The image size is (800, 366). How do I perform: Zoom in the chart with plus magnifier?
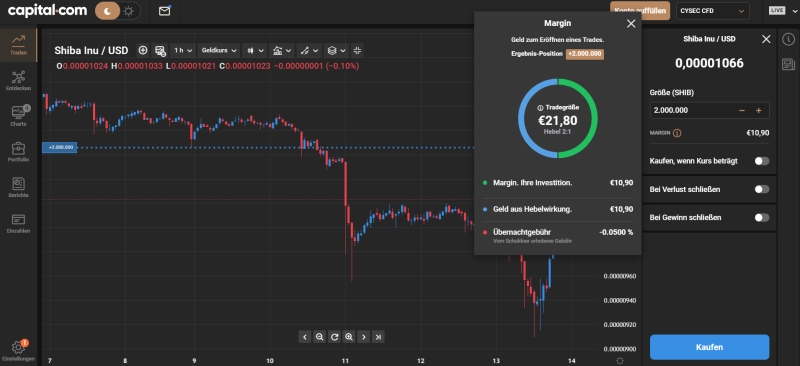(349, 336)
